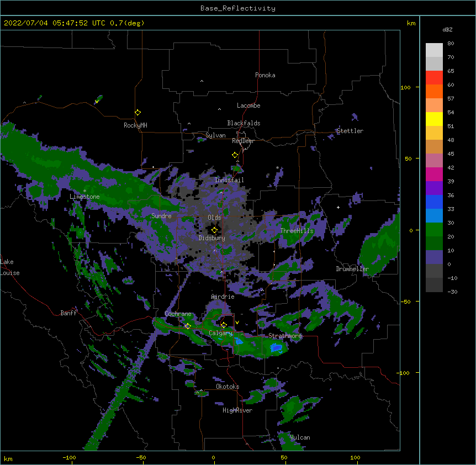Select the HighRiver label
The width and height of the screenshot is (476, 465).
(237, 410)
